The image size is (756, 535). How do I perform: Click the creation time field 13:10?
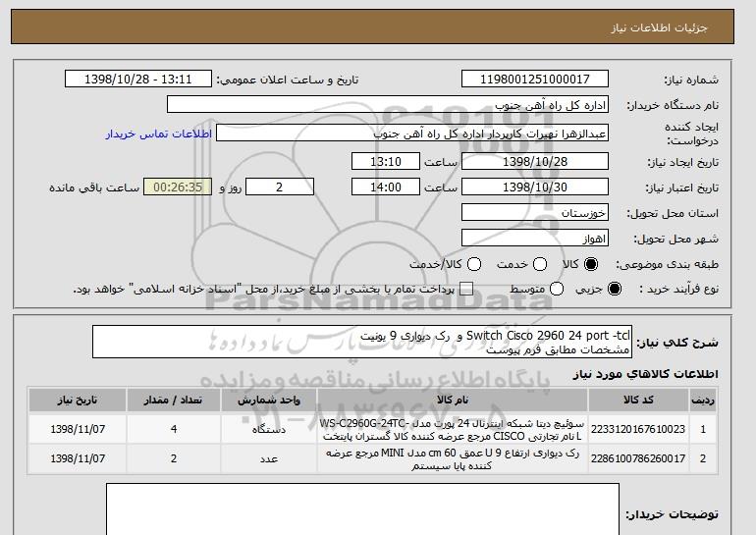coord(386,161)
